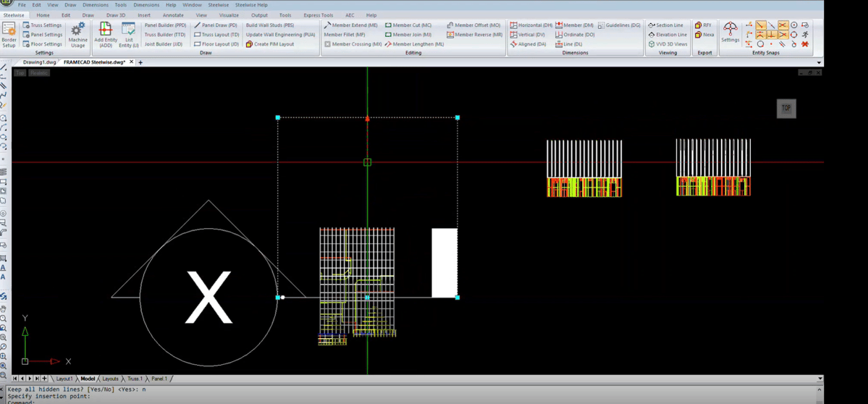The image size is (868, 404).
Task: Click the command line input area
Action: tap(412, 402)
